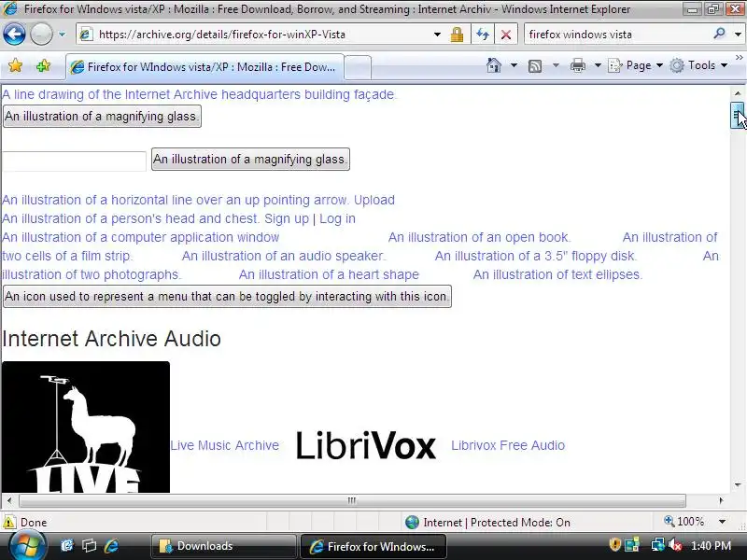This screenshot has height=560, width=747.
Task: Click the Show Desktop quick launch icon
Action: point(66,546)
